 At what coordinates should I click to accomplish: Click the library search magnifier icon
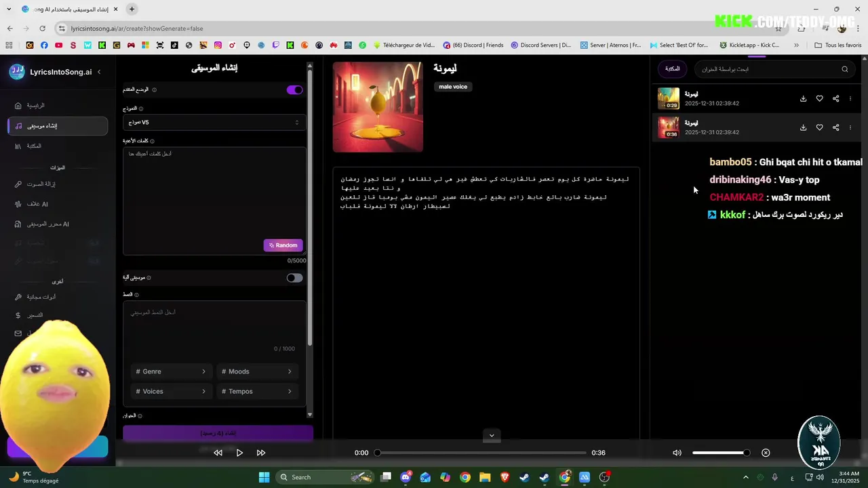pyautogui.click(x=845, y=69)
